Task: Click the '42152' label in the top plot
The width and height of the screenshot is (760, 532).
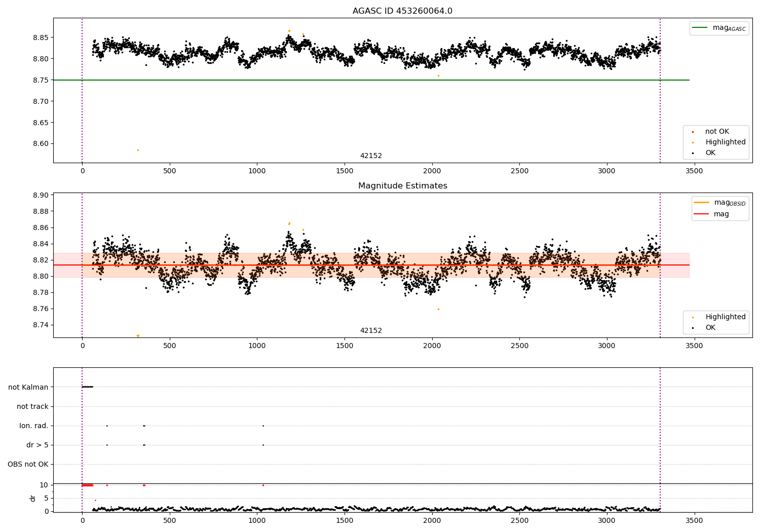Action: (371, 156)
